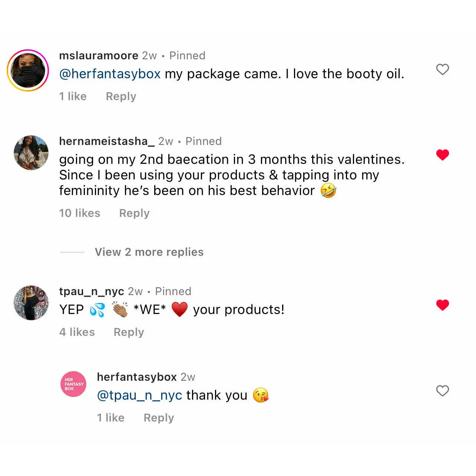Open the @herfantasybox mention link
Screen dimensions: 476x476
pyautogui.click(x=110, y=74)
